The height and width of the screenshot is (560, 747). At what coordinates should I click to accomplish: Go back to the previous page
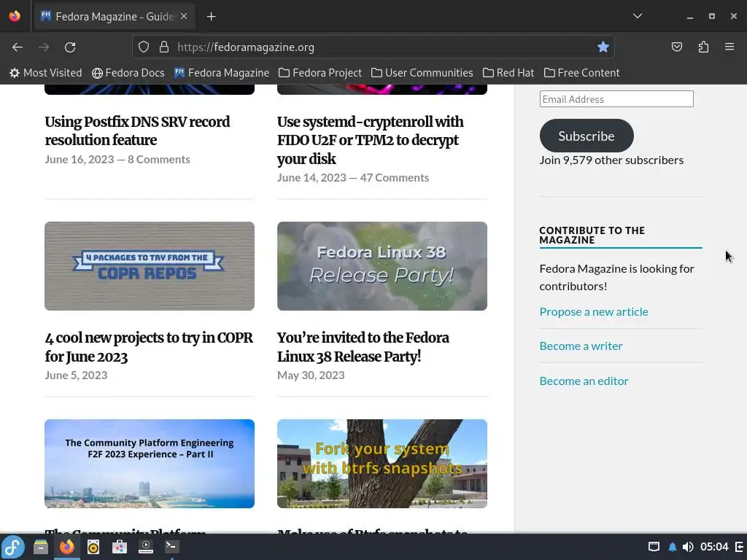(x=18, y=47)
